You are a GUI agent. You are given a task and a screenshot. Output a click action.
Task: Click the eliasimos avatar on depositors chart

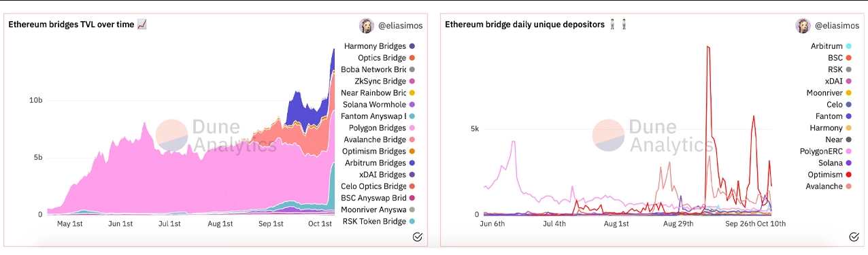point(803,26)
